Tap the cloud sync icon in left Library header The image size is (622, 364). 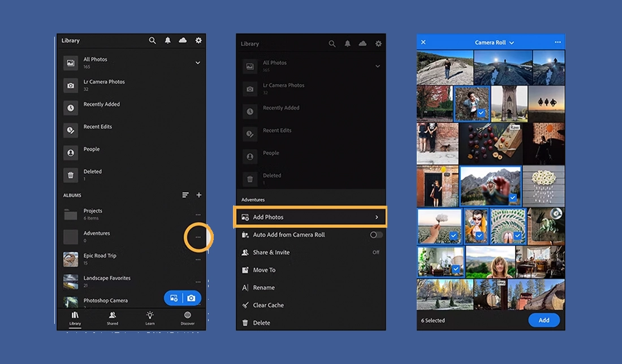[183, 41]
